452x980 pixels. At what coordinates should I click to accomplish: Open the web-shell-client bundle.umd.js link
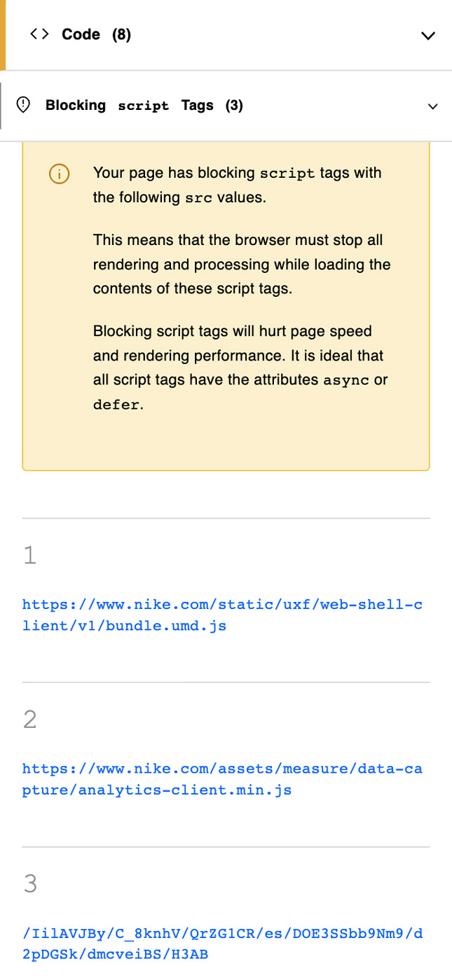click(222, 615)
